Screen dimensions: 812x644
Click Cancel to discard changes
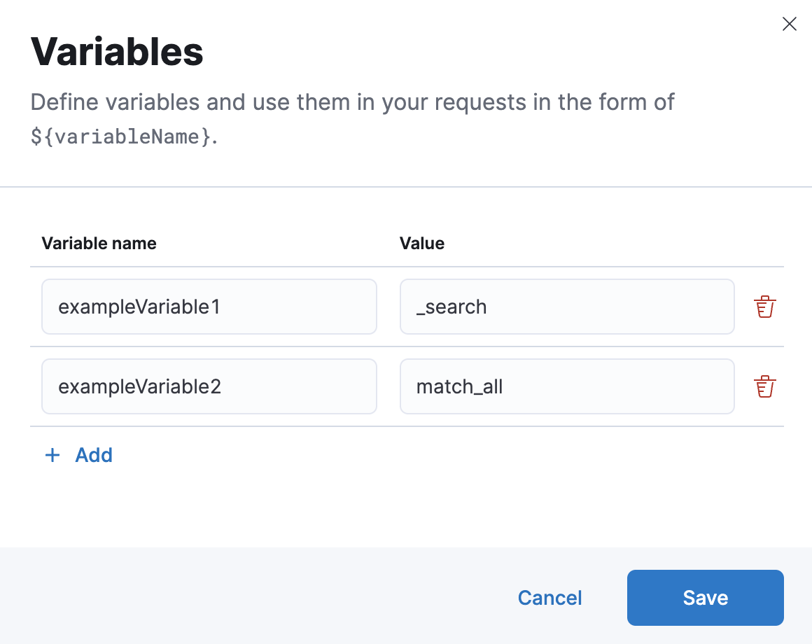(549, 597)
